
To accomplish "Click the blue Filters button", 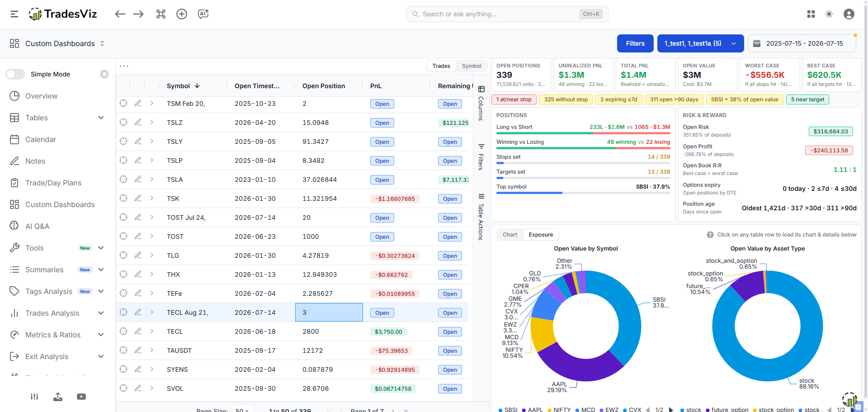I will click(635, 43).
